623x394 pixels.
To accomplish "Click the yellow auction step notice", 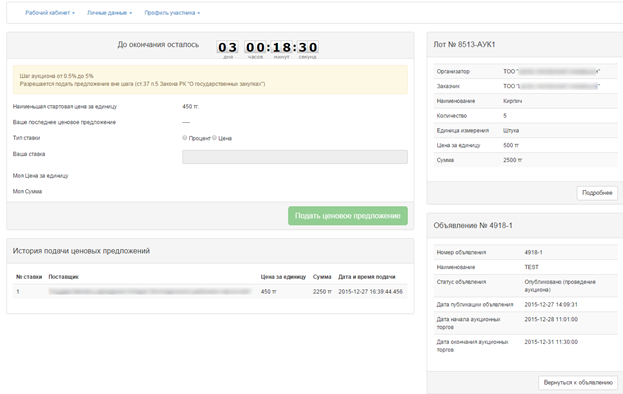I will tap(210, 80).
